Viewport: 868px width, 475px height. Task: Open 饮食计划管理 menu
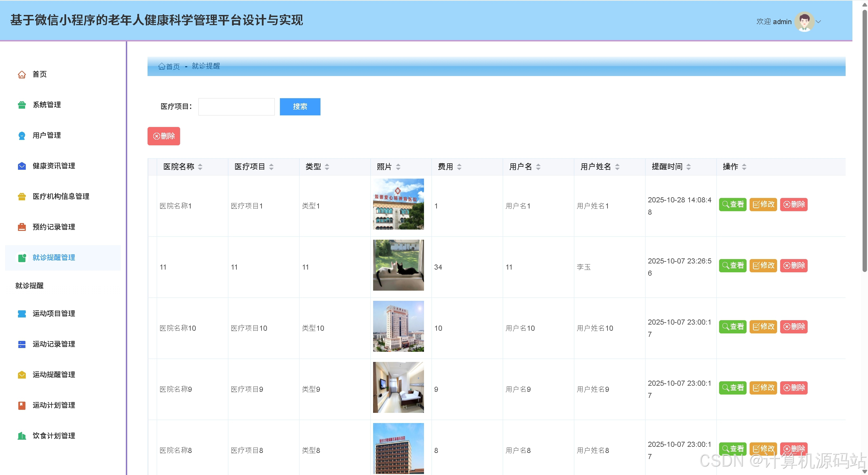pyautogui.click(x=63, y=436)
